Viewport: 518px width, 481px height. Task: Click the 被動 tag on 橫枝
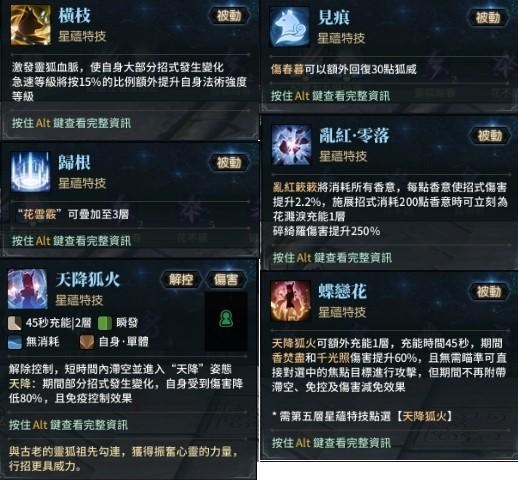(x=229, y=16)
